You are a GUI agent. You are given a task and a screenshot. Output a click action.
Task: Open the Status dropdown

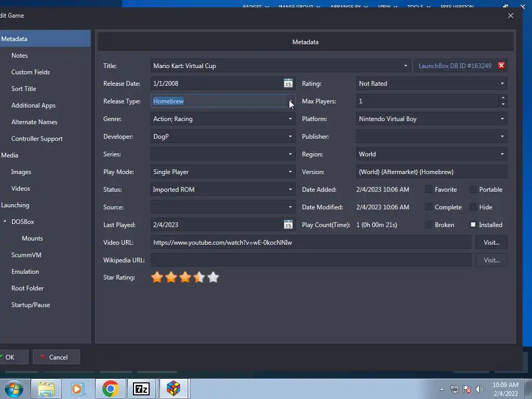[x=290, y=189]
